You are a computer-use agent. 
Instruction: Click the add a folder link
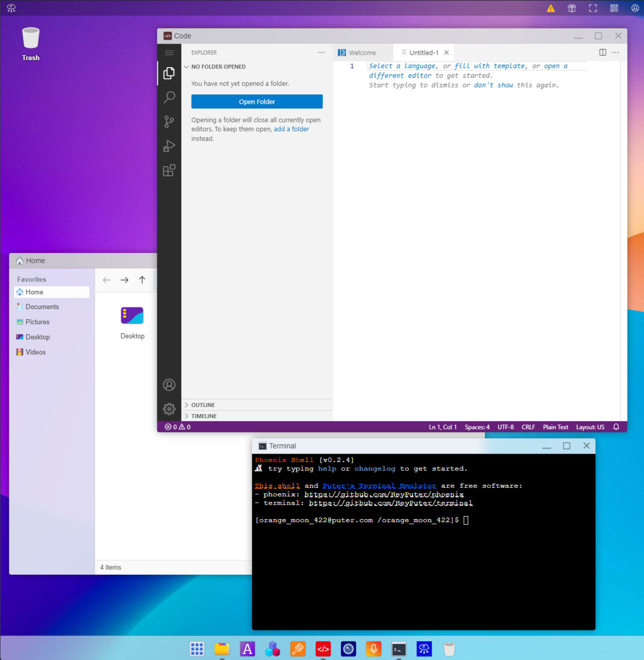click(291, 129)
